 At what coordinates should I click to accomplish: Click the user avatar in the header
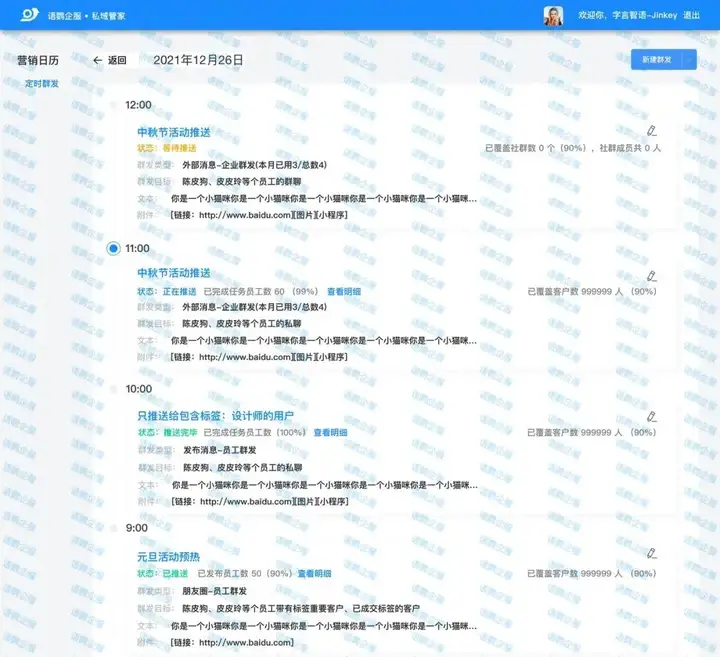[x=553, y=16]
